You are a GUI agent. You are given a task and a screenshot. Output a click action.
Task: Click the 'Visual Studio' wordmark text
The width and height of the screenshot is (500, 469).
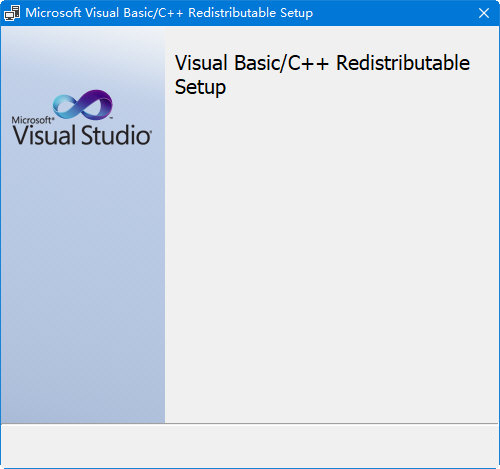coord(82,135)
